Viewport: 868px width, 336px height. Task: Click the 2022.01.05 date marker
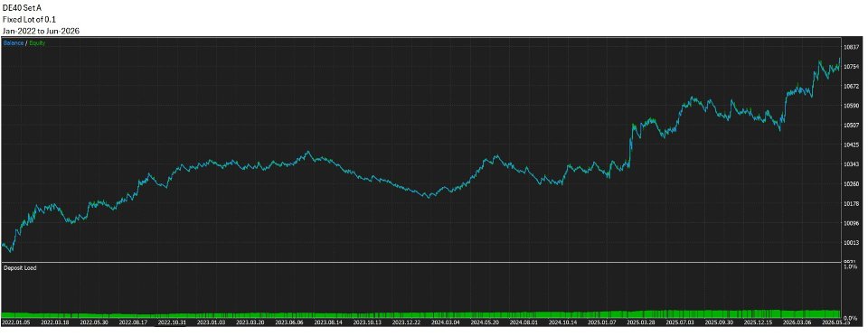[16, 322]
